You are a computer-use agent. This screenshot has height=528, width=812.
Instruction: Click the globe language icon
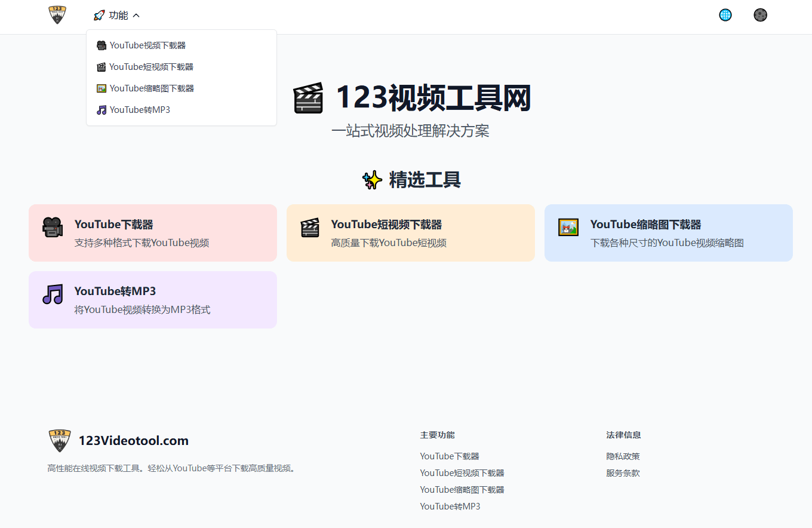[x=725, y=14]
